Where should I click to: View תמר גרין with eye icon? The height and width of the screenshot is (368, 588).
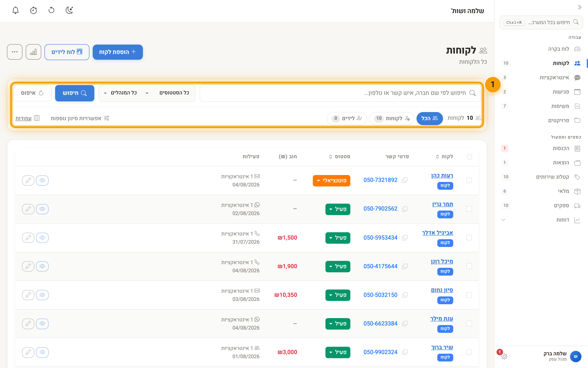[42, 209]
